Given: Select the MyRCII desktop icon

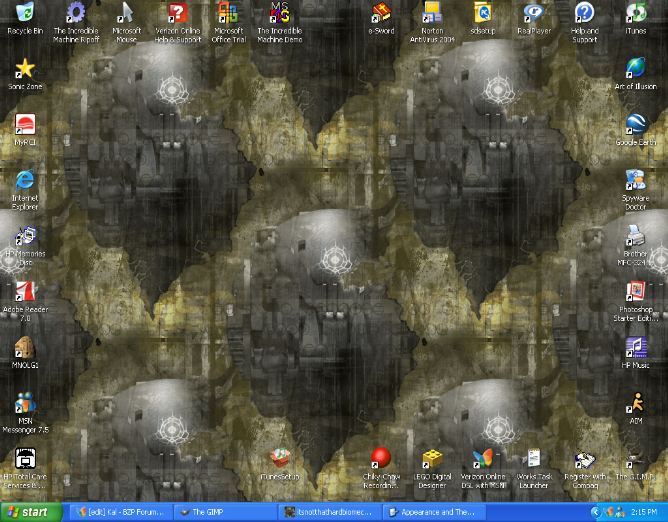Looking at the screenshot, I should (25, 124).
